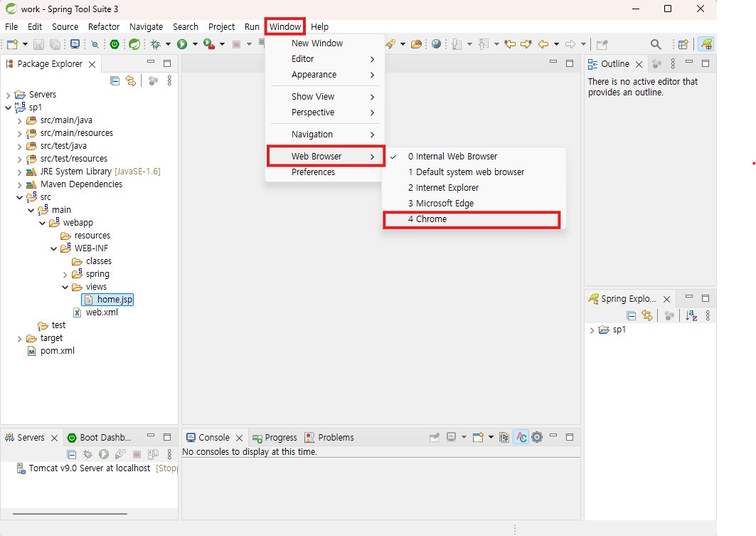Switch to the Progress tab

275,438
